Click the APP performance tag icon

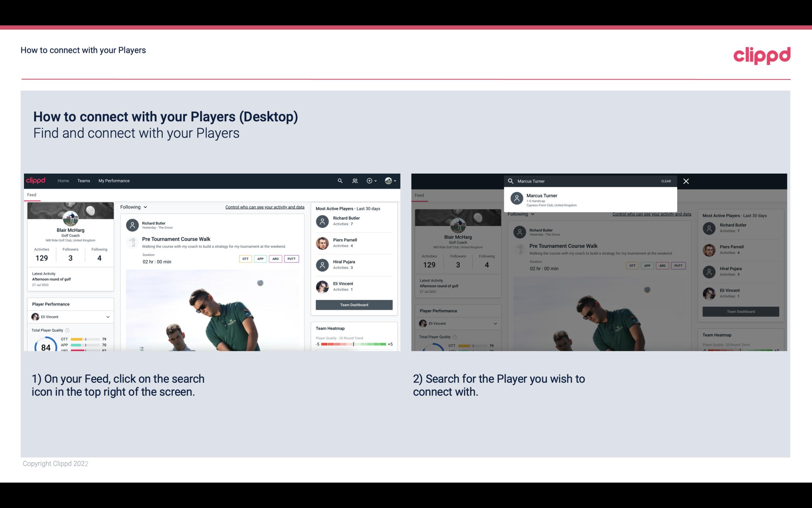click(x=259, y=258)
